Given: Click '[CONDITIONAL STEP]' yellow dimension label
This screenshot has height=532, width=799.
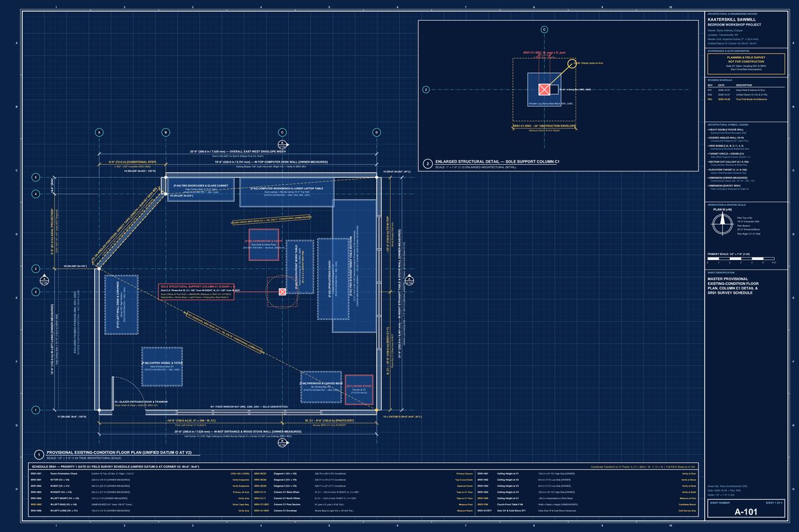Looking at the screenshot, I should pyautogui.click(x=132, y=162).
